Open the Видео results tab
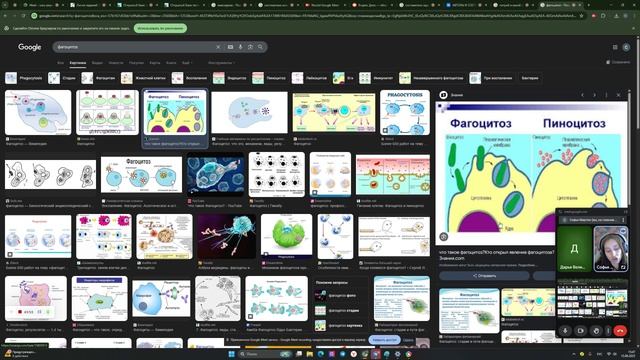 point(97,63)
